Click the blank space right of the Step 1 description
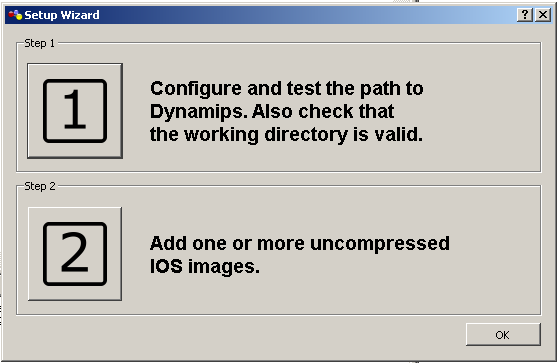 [483, 111]
